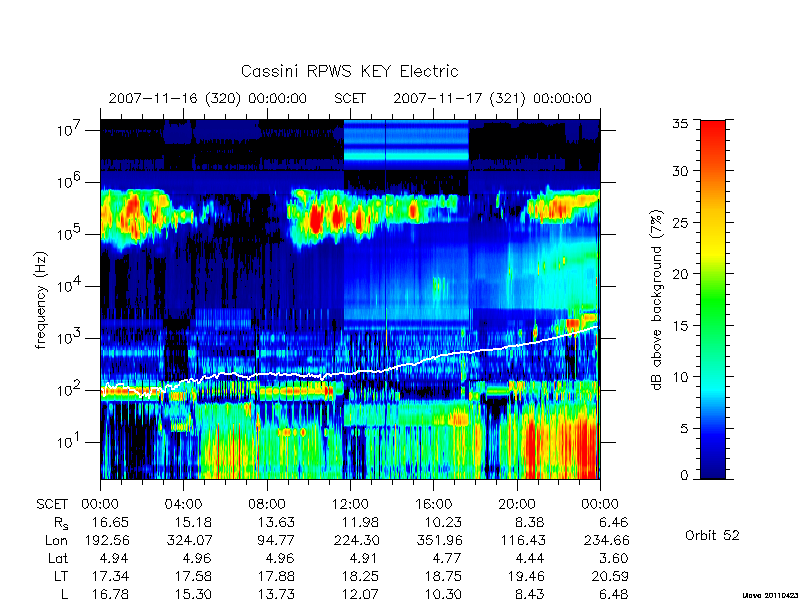800x600 pixels.
Task: Click latitude value '3.60'
Action: click(614, 558)
